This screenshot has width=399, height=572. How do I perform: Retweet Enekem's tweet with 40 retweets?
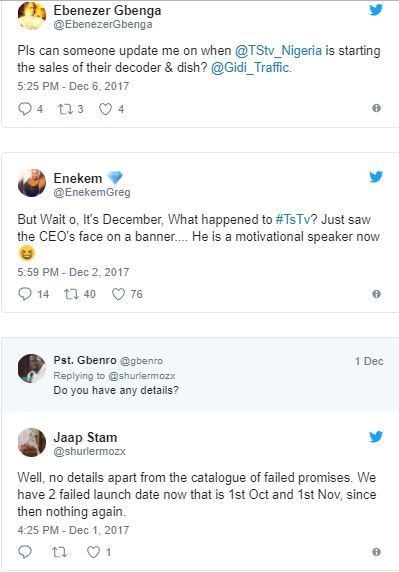point(71,294)
